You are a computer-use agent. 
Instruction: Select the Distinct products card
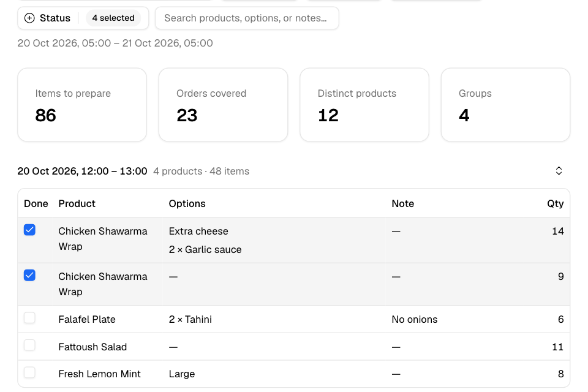click(364, 105)
